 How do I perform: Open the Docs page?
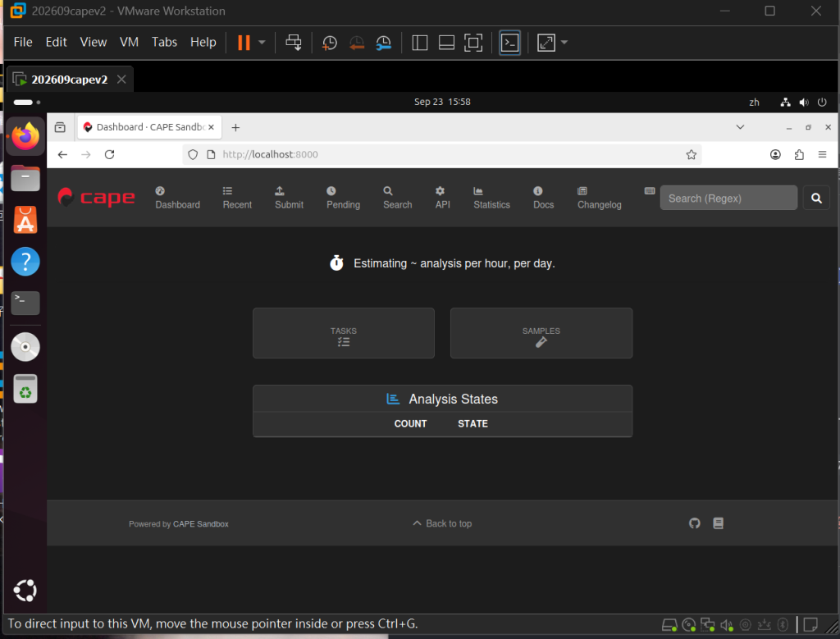[x=543, y=199]
